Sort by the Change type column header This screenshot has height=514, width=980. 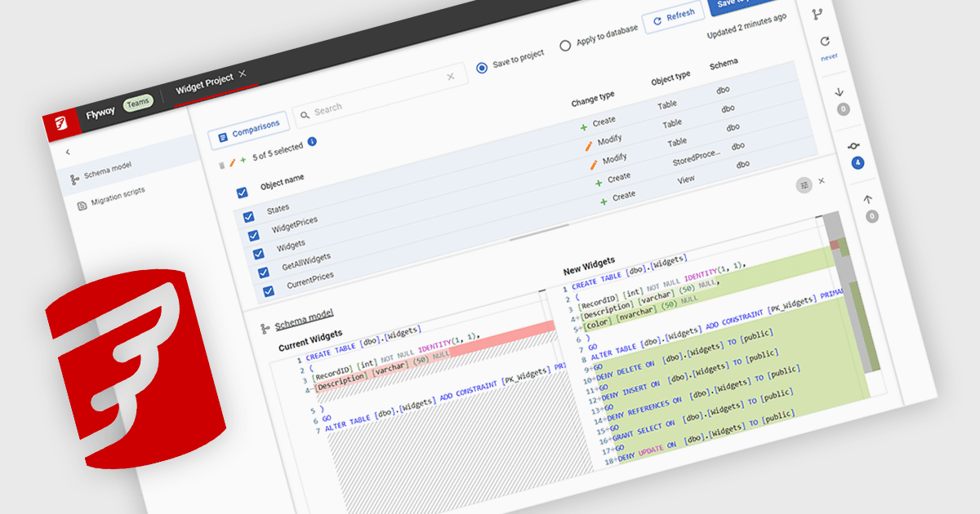coord(593,100)
